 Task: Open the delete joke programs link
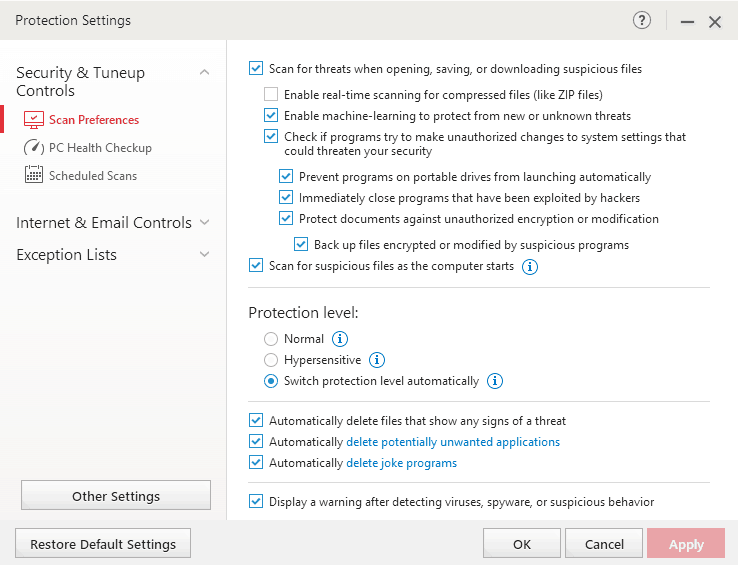coord(401,463)
